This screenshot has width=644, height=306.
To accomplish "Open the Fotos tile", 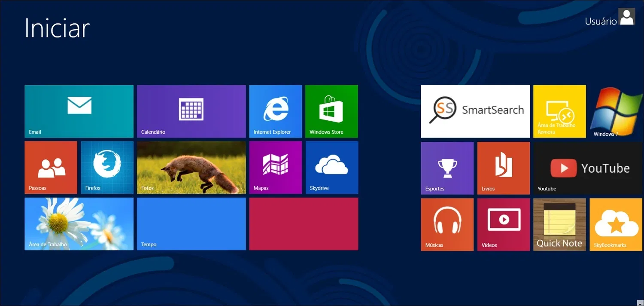I will (191, 167).
